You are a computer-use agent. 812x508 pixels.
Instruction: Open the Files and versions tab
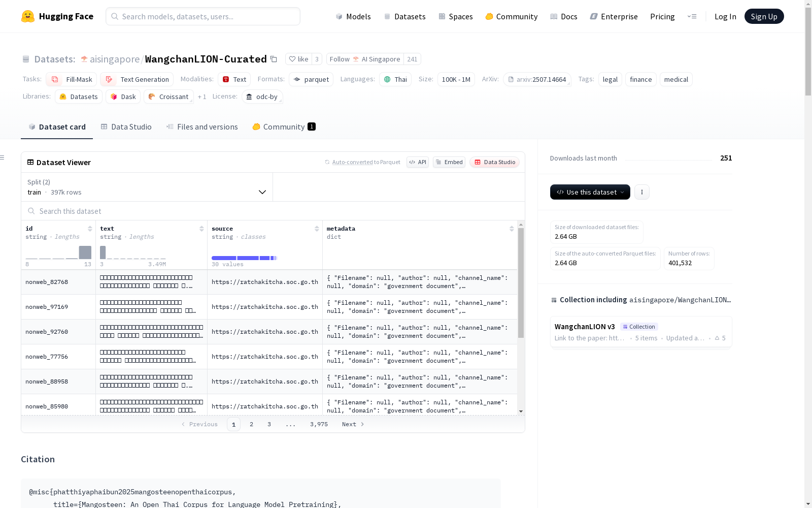click(x=202, y=126)
